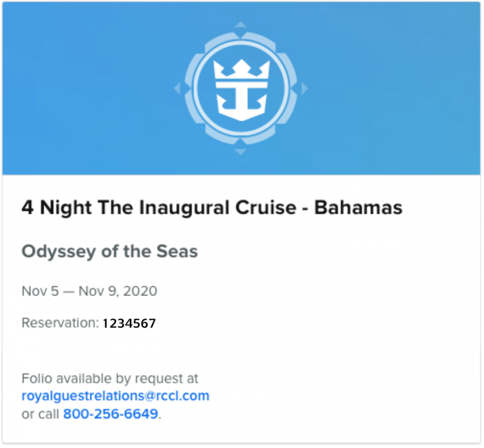Viewport: 484px width, 448px height.
Task: Click the word Bahamas in the heading
Action: (x=358, y=207)
